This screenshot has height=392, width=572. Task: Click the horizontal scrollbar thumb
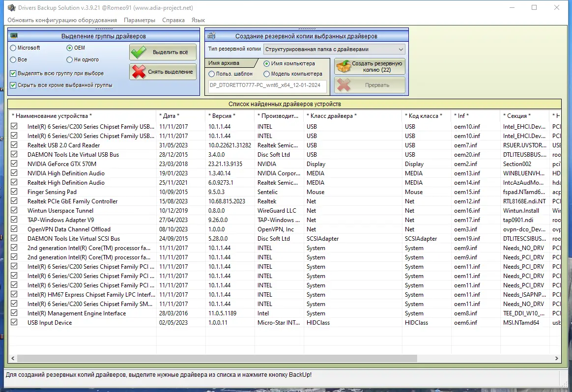(217, 359)
